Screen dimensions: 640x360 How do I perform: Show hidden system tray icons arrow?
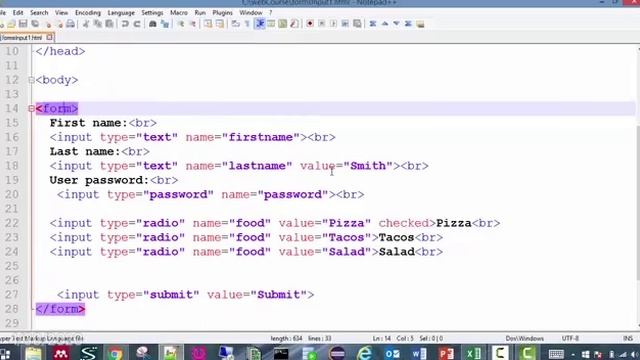573,354
